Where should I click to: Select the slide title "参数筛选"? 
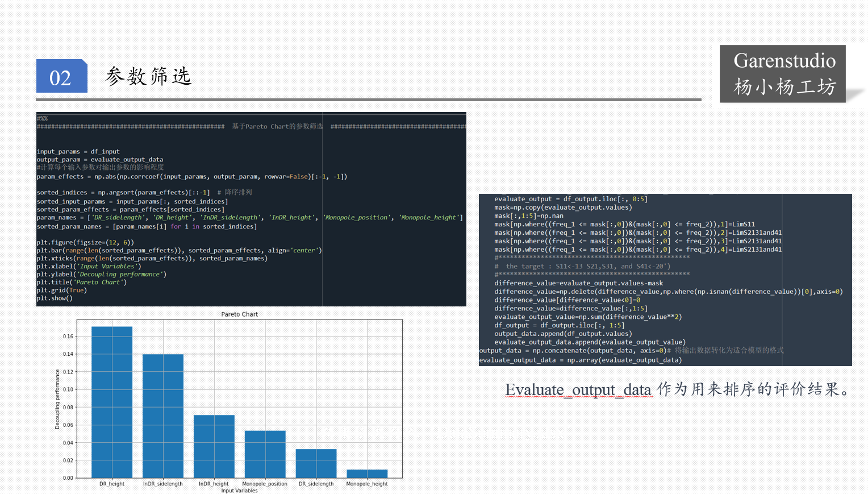(149, 76)
